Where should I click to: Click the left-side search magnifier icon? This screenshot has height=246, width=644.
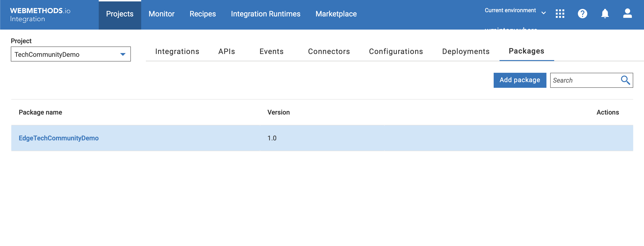pos(164,80)
